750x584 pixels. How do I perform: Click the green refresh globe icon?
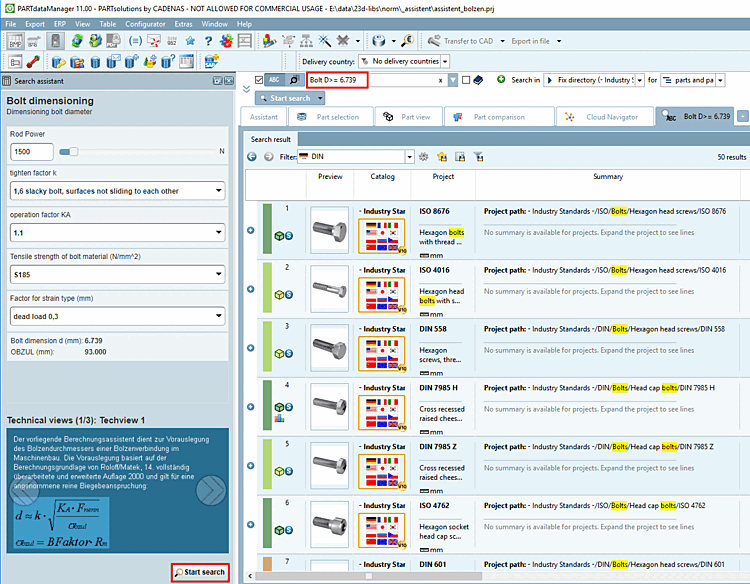[77, 41]
